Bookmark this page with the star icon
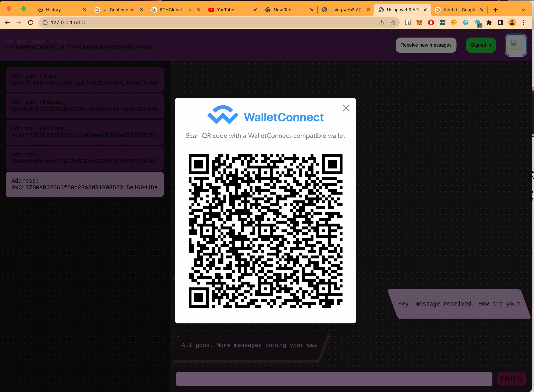 (393, 22)
